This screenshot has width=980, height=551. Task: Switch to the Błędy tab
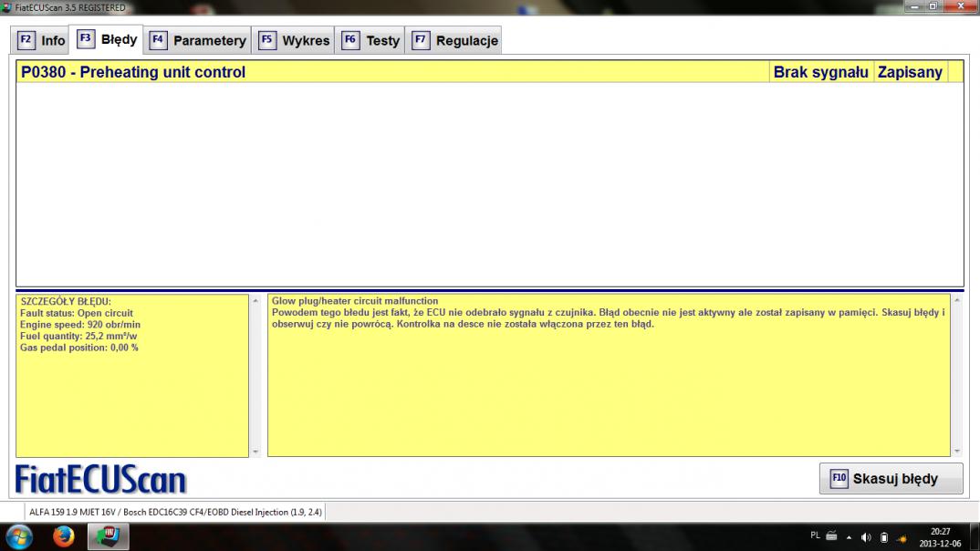106,39
